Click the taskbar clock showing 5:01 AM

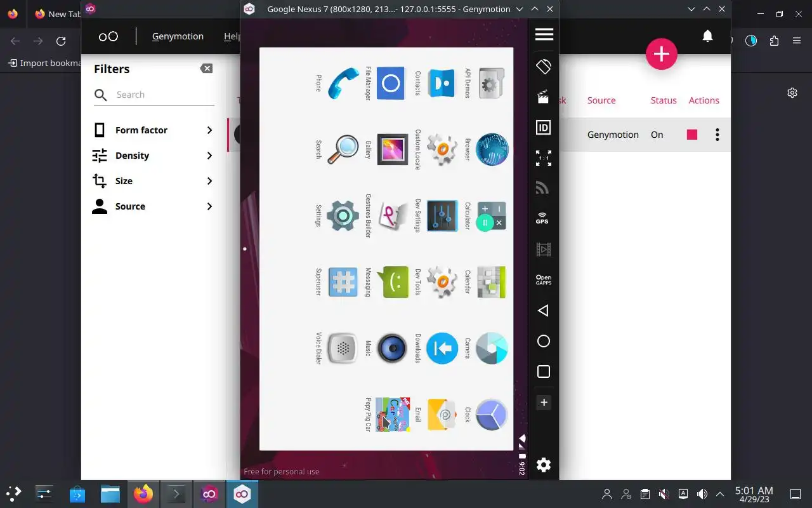pyautogui.click(x=754, y=494)
